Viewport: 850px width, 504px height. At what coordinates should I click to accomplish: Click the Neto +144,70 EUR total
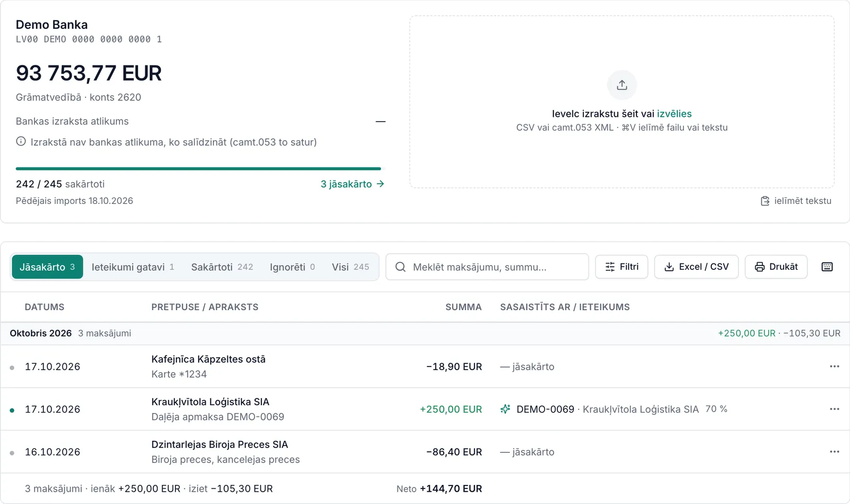(439, 489)
